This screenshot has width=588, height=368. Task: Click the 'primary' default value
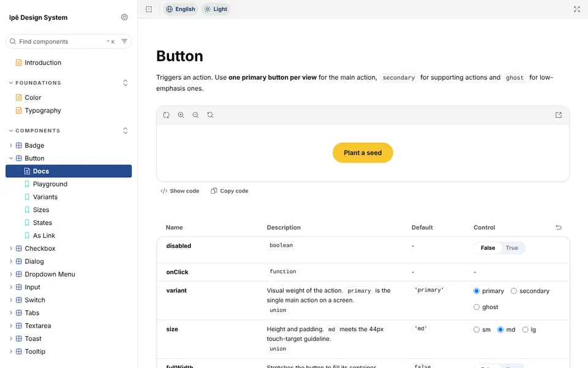pos(429,290)
